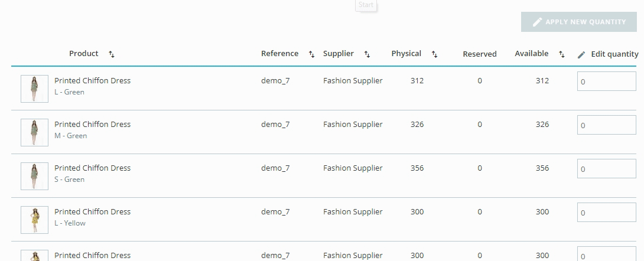Image resolution: width=644 pixels, height=261 pixels.
Task: Sort table by Reference column arrows
Action: click(311, 54)
